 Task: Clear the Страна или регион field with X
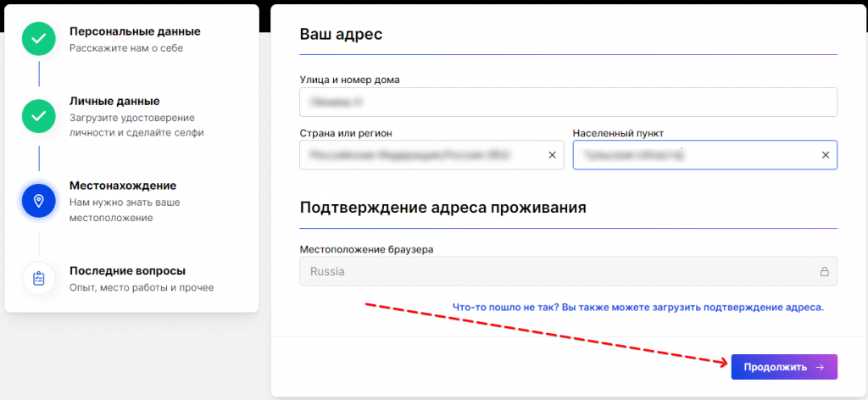coord(552,156)
